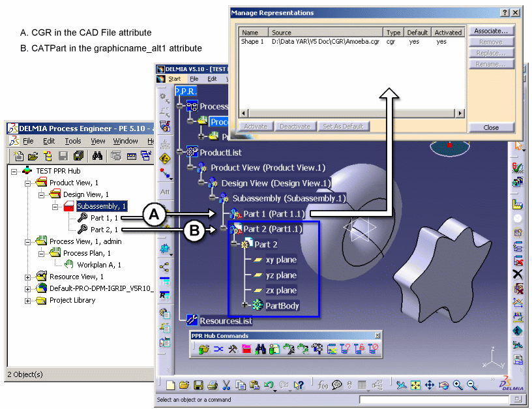Click the Cut scissors icon in the bottom toolbar

(227, 385)
